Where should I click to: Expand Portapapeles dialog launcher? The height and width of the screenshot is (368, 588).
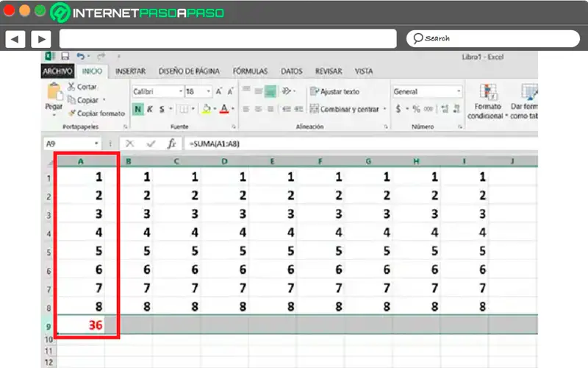click(x=125, y=127)
